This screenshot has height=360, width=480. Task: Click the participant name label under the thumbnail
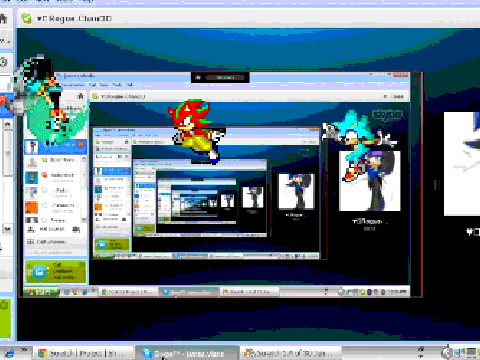point(369,221)
